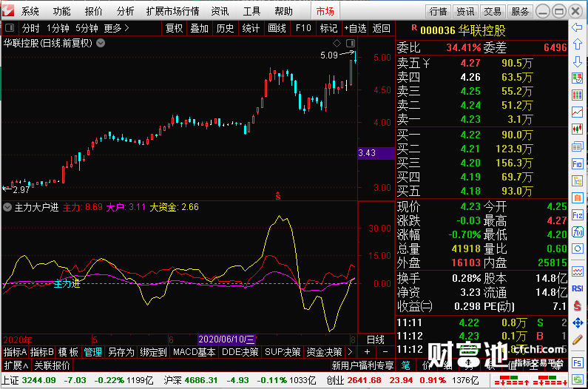Toggle 标记 mark on stock

coord(328,28)
